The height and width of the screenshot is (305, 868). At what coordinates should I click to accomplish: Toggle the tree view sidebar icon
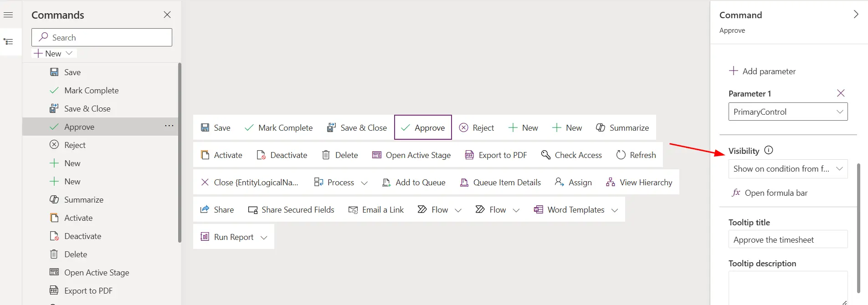tap(8, 42)
